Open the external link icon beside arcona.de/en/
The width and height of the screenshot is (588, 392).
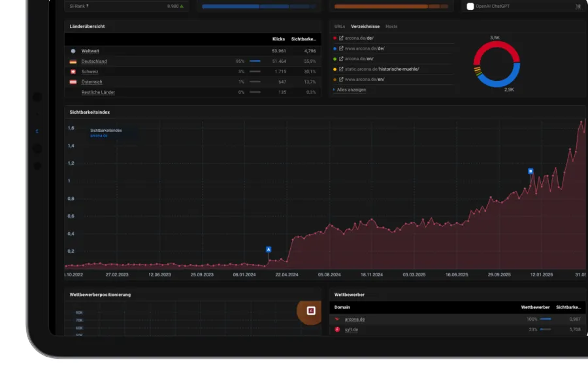341,59
